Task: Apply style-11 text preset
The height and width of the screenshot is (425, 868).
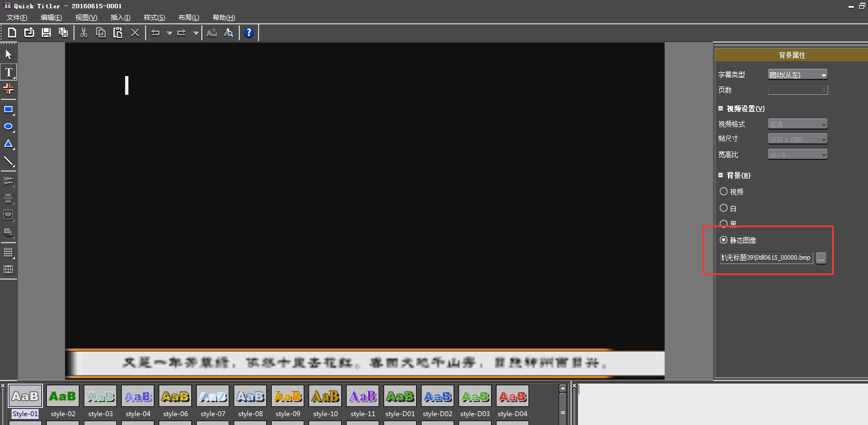Action: tap(363, 402)
